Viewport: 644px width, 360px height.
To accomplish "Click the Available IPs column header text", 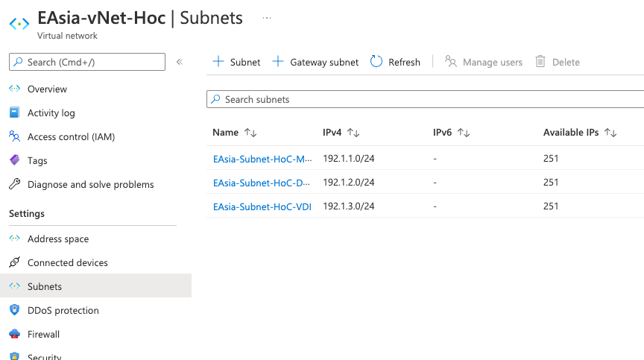I will click(x=571, y=132).
